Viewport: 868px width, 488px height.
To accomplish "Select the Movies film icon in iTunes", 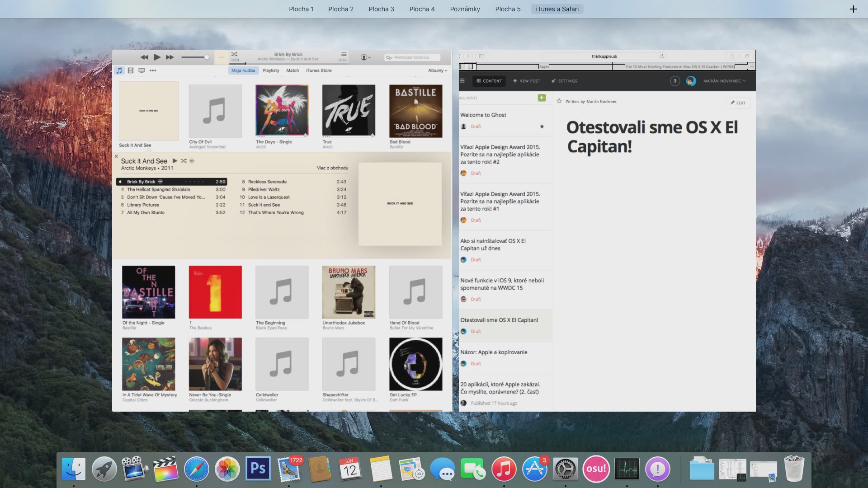I will (x=131, y=70).
